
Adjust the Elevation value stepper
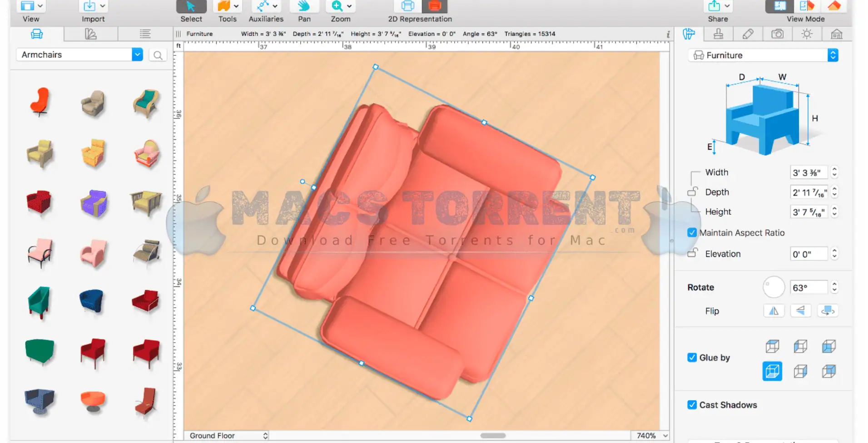coord(834,254)
